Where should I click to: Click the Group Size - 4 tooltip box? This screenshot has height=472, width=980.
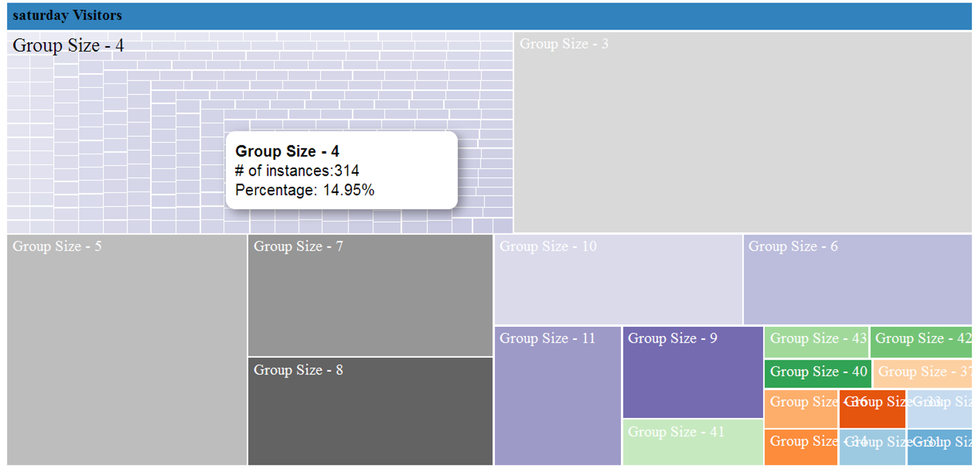click(x=341, y=170)
